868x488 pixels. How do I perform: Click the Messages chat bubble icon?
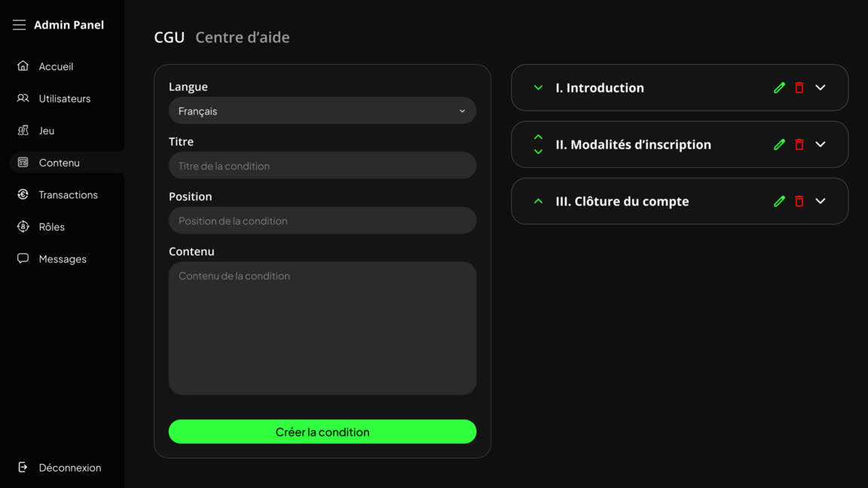[23, 258]
